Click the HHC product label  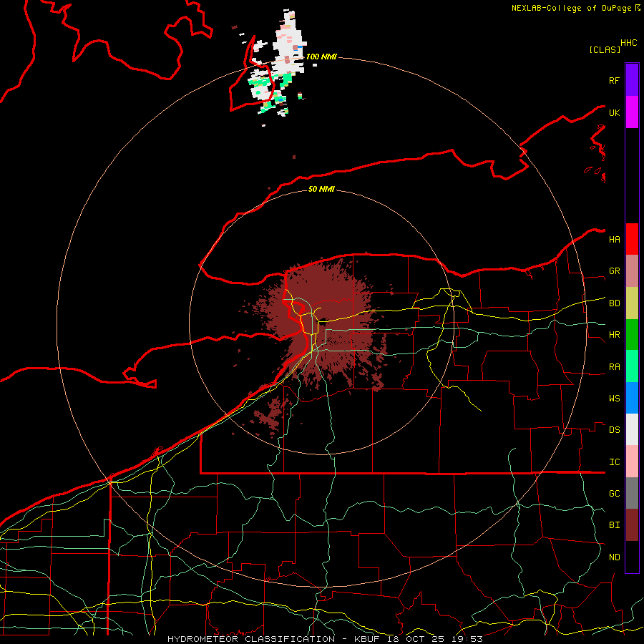pyautogui.click(x=629, y=43)
